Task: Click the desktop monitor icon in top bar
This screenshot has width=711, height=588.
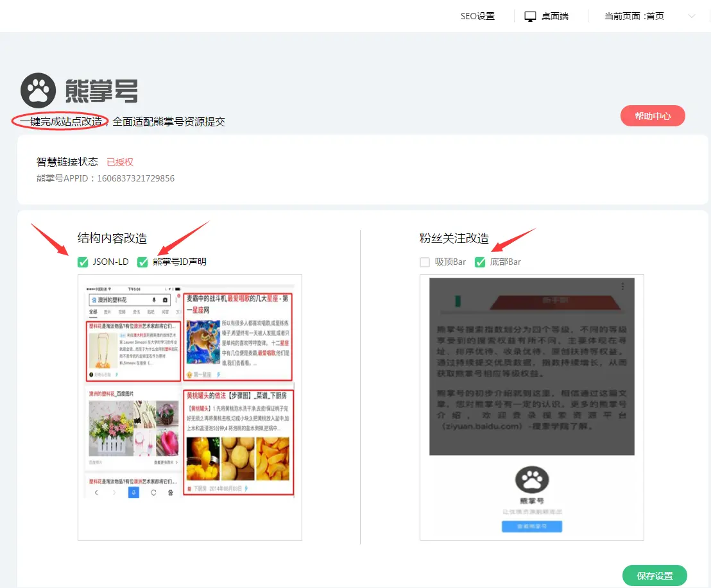Action: click(530, 16)
